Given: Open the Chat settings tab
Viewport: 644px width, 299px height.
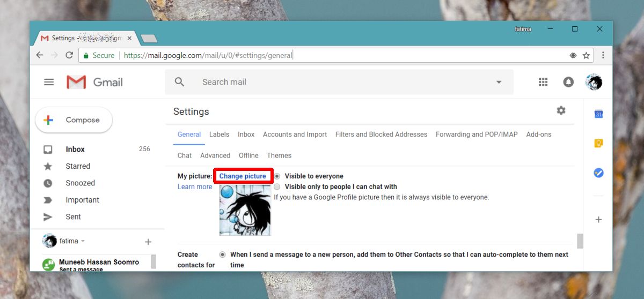Looking at the screenshot, I should point(185,155).
